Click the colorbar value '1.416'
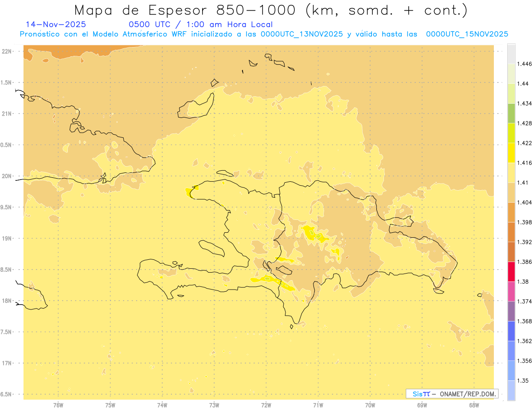The height and width of the screenshot is (411, 532). [524, 163]
